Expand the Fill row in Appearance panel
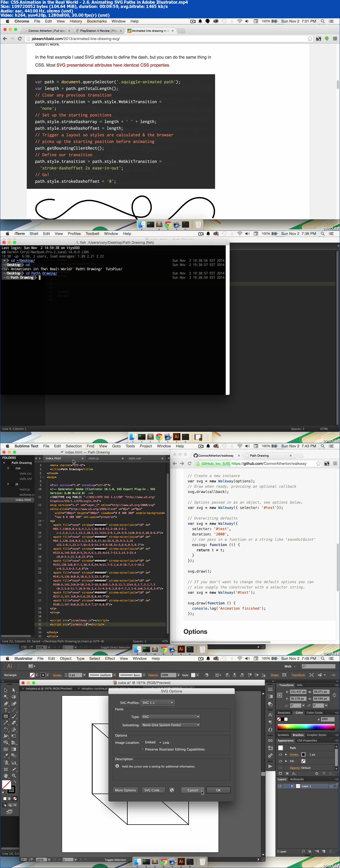The width and height of the screenshot is (340, 868). (x=286, y=761)
